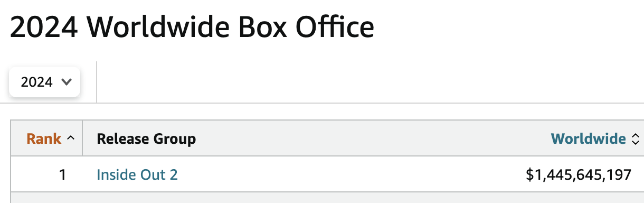Viewport: 644px width, 203px height.
Task: Click the word Worldwide in the page title
Action: (x=153, y=26)
